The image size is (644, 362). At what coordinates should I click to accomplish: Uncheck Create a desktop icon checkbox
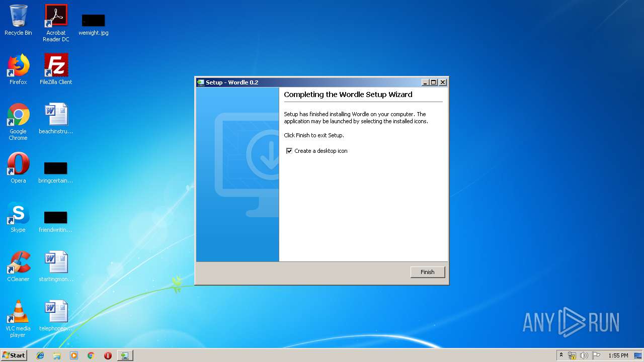289,151
